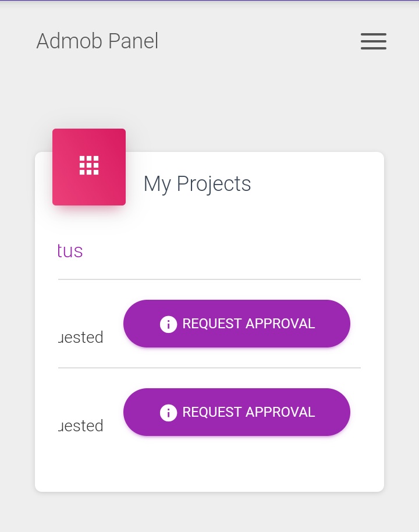The height and width of the screenshot is (532, 419).
Task: Click the white dots grid symbol
Action: click(89, 165)
